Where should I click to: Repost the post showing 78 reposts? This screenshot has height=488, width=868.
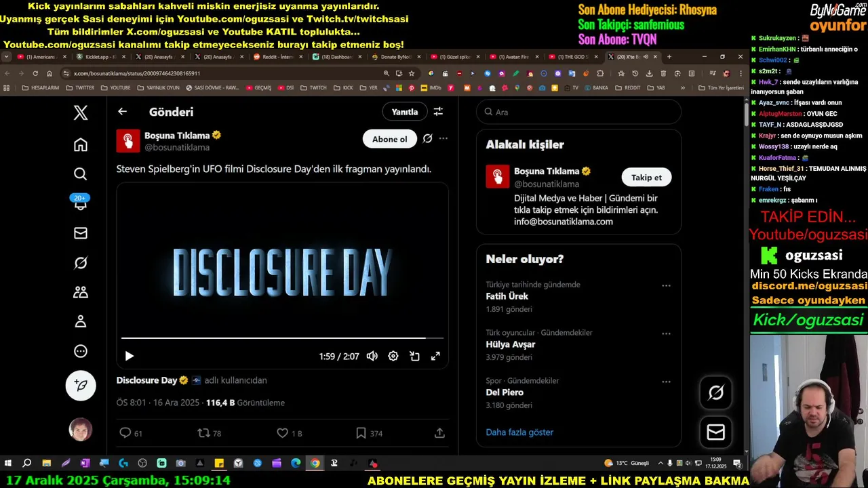[x=209, y=433]
